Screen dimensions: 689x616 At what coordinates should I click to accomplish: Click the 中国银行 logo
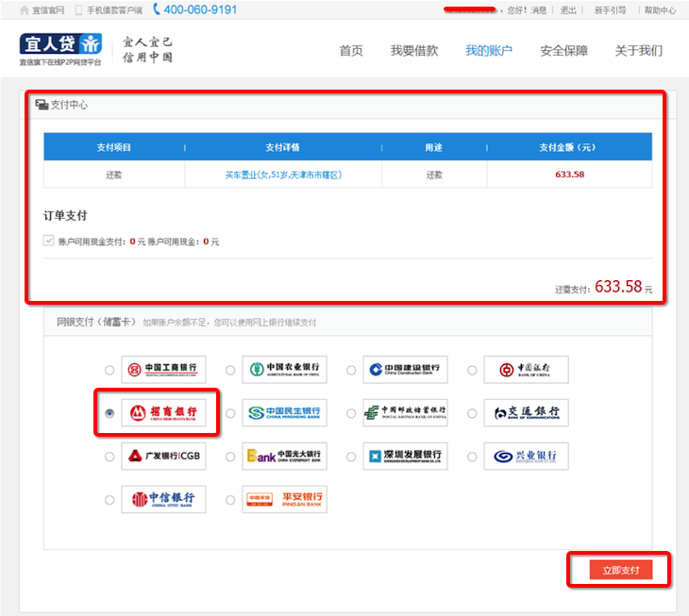pyautogui.click(x=526, y=370)
